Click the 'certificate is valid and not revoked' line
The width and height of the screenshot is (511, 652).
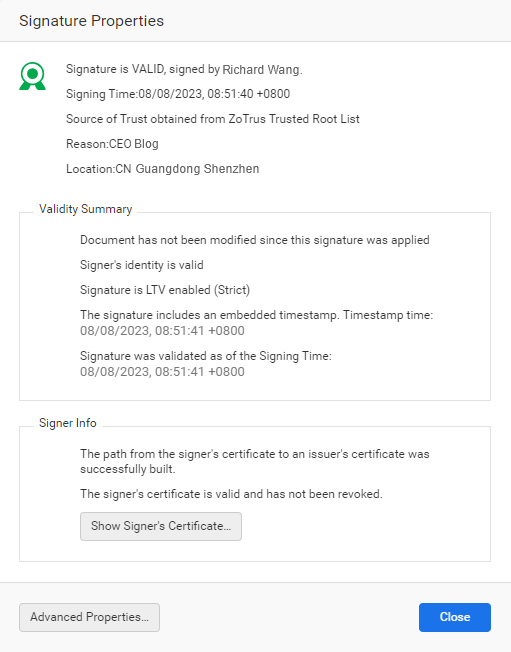click(x=231, y=494)
